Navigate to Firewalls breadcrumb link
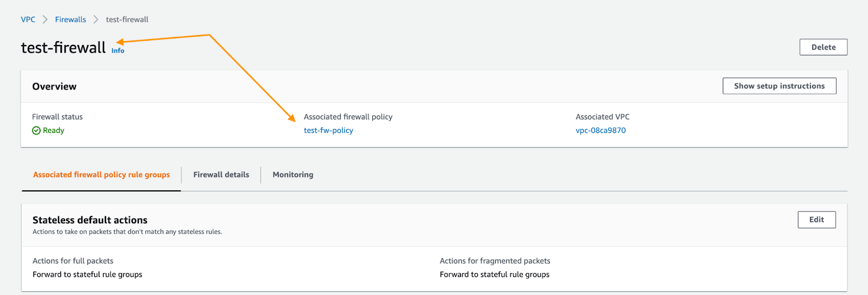 point(71,20)
